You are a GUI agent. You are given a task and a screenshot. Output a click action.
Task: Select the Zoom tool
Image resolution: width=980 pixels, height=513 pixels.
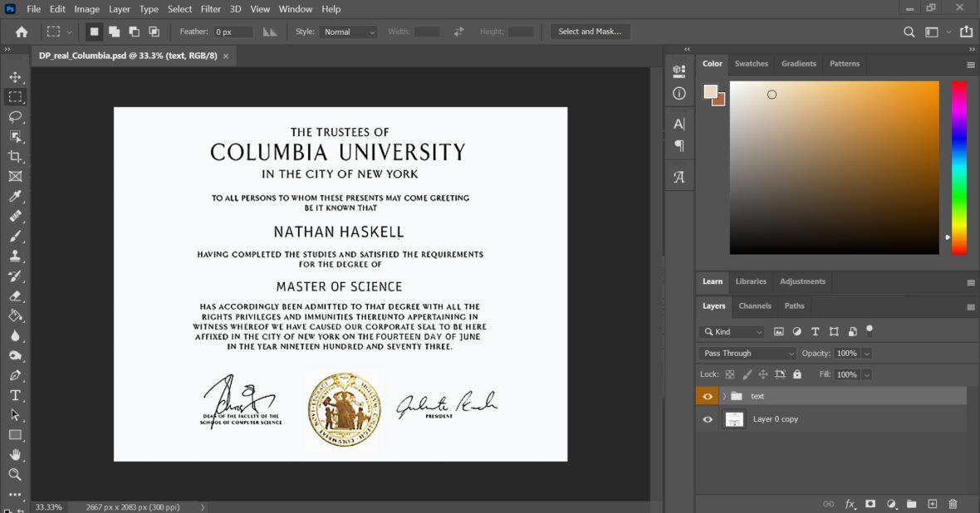pyautogui.click(x=15, y=475)
